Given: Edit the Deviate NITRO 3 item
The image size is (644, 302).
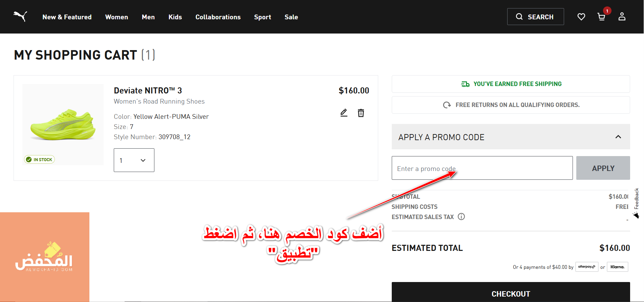Looking at the screenshot, I should tap(344, 113).
